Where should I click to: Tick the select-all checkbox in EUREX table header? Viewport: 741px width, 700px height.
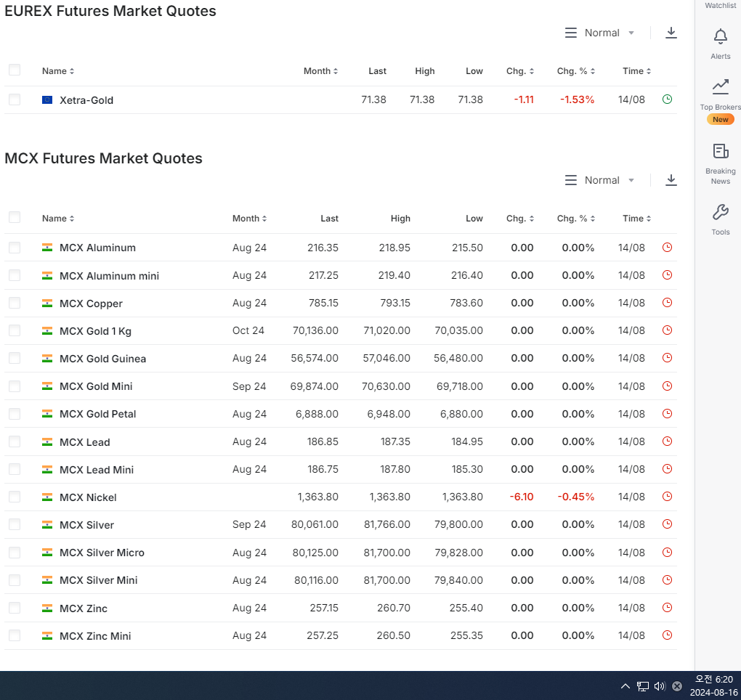(x=15, y=70)
